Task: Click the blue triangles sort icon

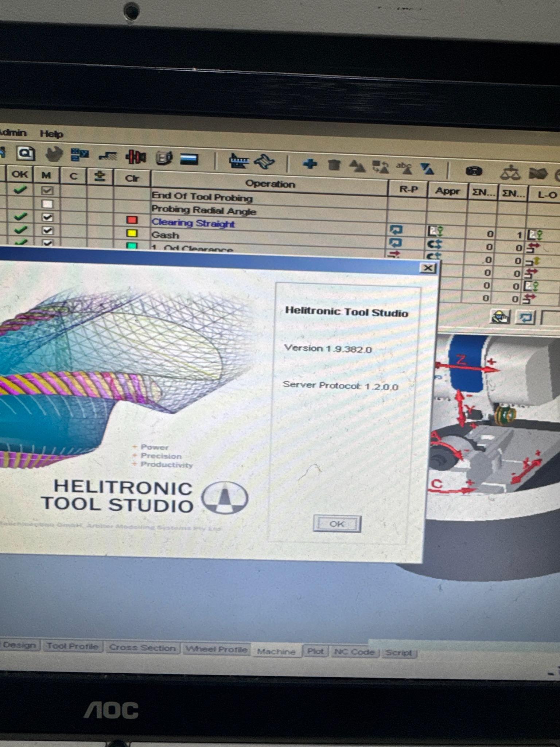Action: (427, 169)
